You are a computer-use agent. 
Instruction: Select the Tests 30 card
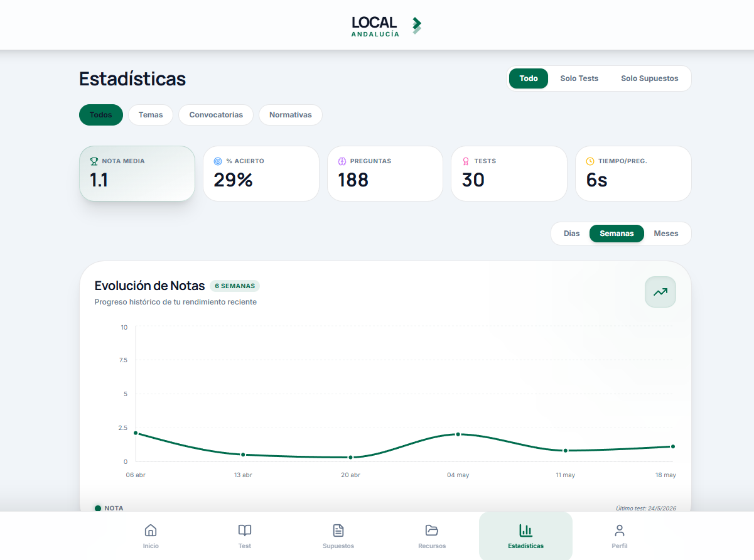pyautogui.click(x=509, y=174)
